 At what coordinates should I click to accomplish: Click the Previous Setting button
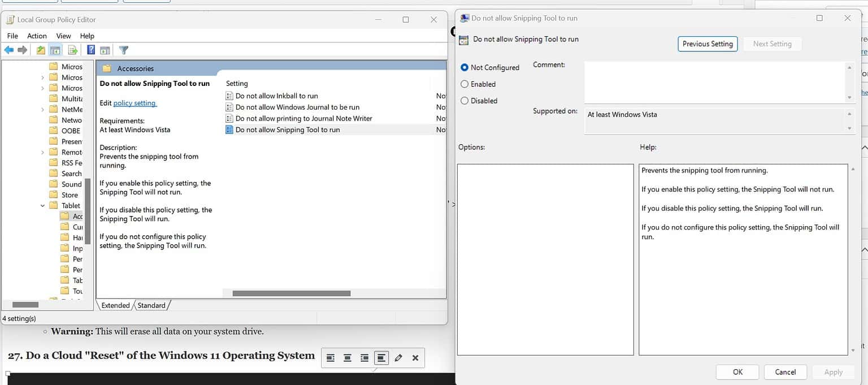[x=708, y=44]
